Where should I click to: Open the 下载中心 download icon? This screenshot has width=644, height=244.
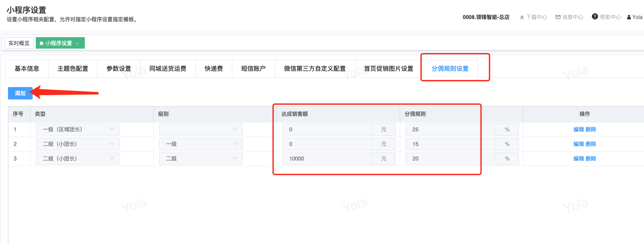522,17
